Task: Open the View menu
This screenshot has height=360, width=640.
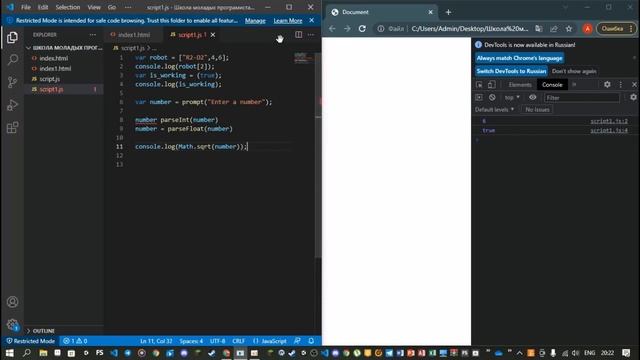Action: [x=94, y=7]
